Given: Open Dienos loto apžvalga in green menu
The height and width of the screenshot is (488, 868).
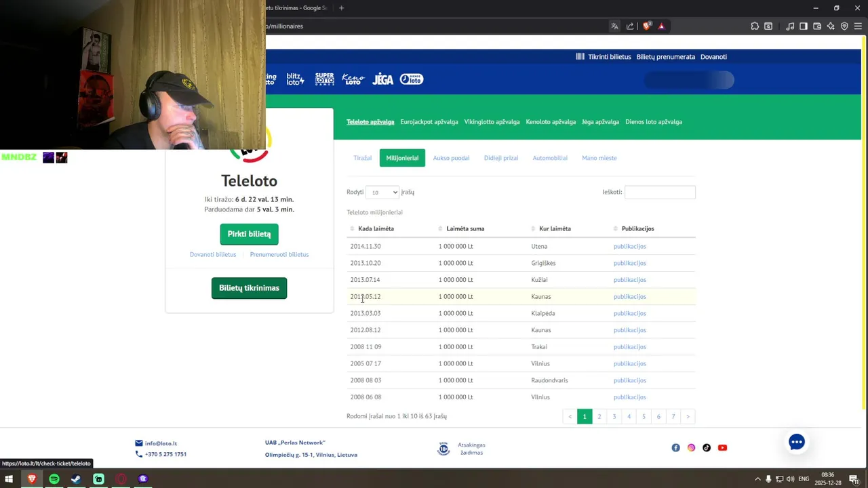Looking at the screenshot, I should click(x=654, y=122).
